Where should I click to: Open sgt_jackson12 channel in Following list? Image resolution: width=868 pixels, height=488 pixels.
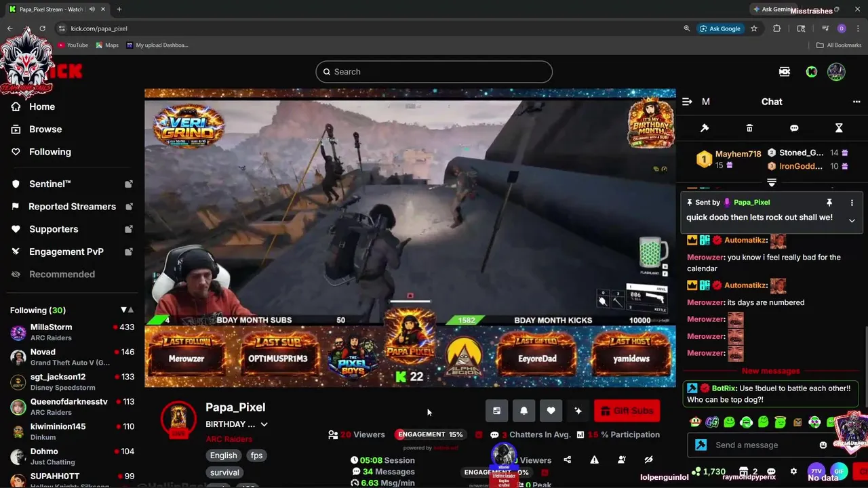(71, 382)
